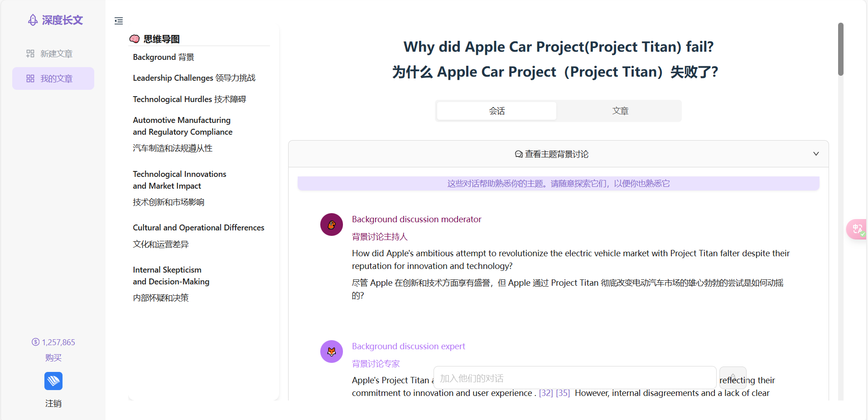
Task: Open the blue book app icon above 注销
Action: (53, 381)
